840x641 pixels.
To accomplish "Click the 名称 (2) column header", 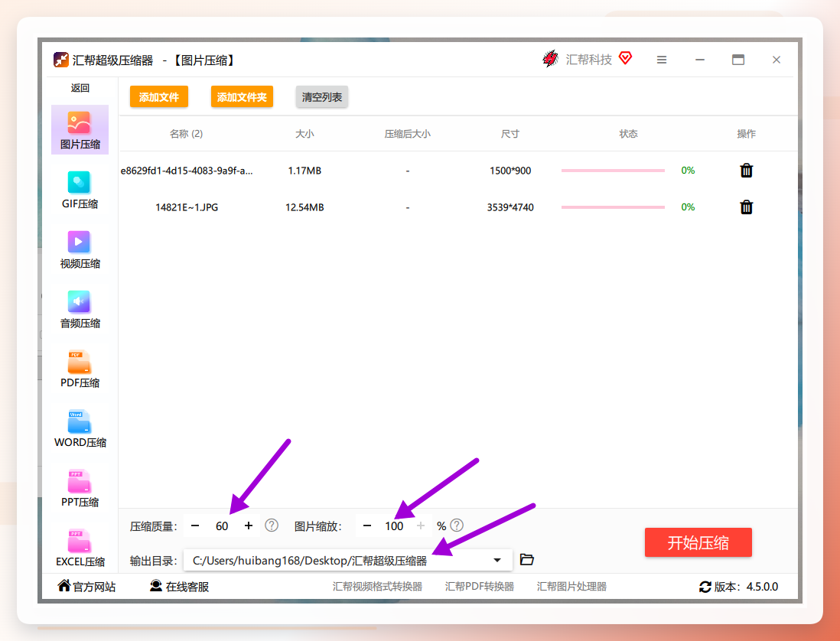I will point(187,133).
